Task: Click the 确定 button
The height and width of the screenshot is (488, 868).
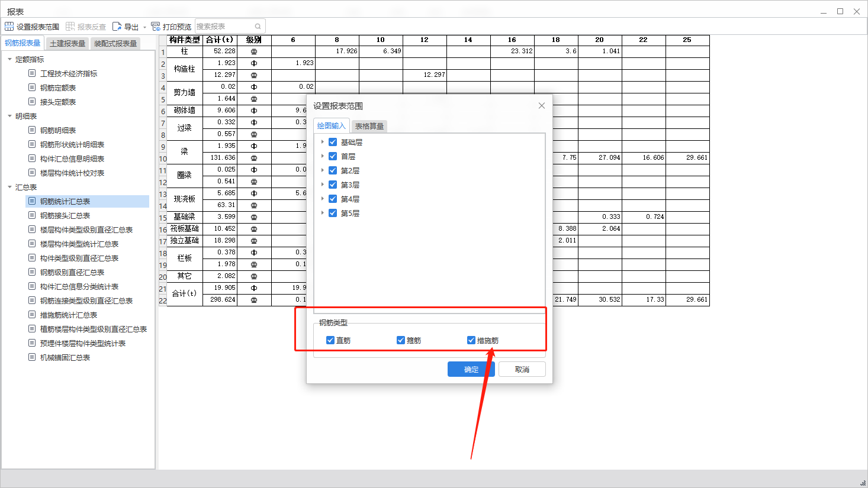Action: [471, 369]
